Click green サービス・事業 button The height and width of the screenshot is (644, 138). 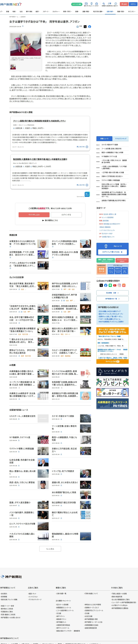pyautogui.click(x=77, y=4)
